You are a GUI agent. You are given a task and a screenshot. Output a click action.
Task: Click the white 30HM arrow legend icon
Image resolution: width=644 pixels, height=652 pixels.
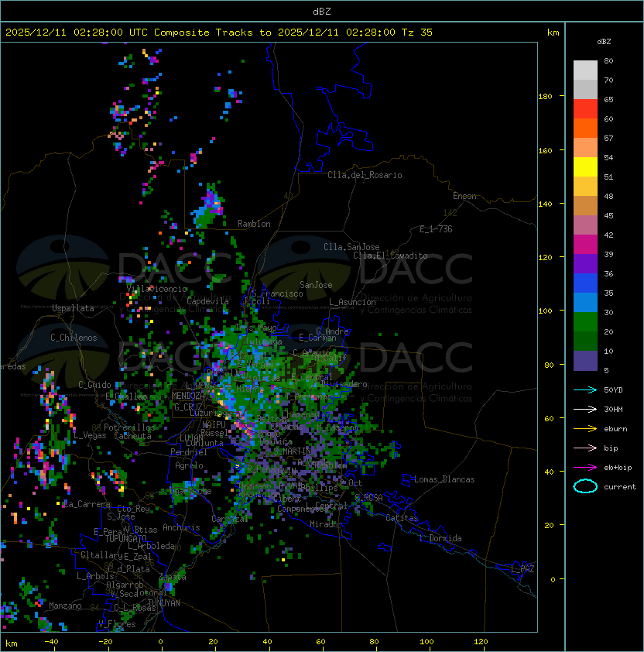(x=585, y=409)
